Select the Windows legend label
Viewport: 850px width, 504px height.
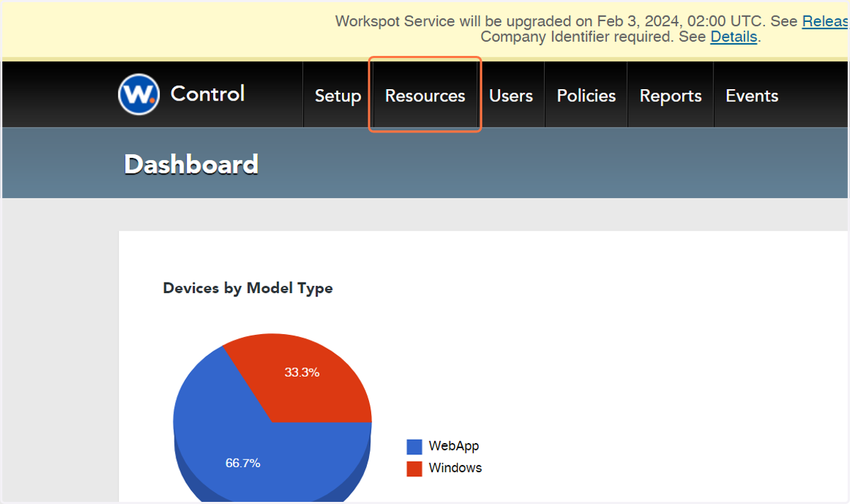[x=455, y=468]
